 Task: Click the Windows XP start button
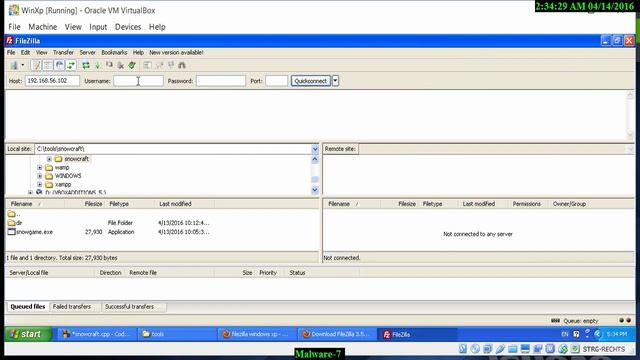29,334
